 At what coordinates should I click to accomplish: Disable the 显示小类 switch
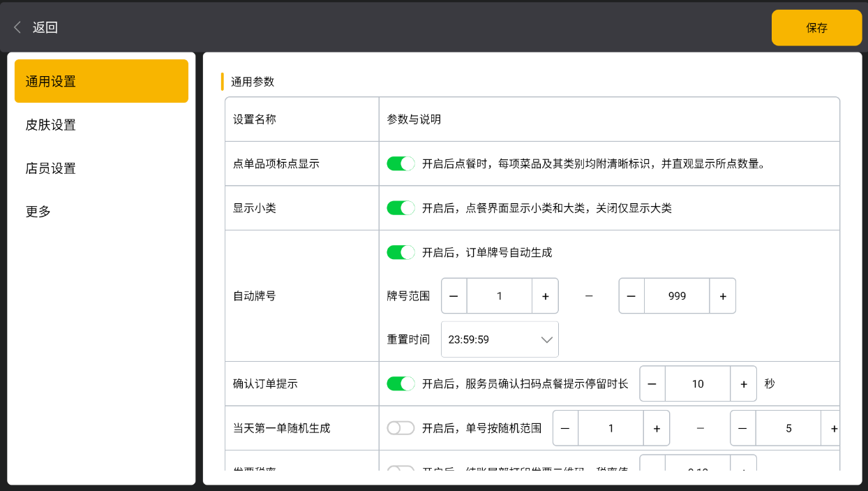[x=401, y=208]
